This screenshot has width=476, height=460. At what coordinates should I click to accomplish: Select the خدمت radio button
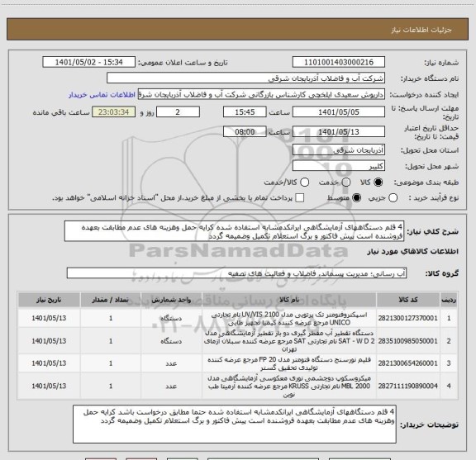click(x=346, y=183)
